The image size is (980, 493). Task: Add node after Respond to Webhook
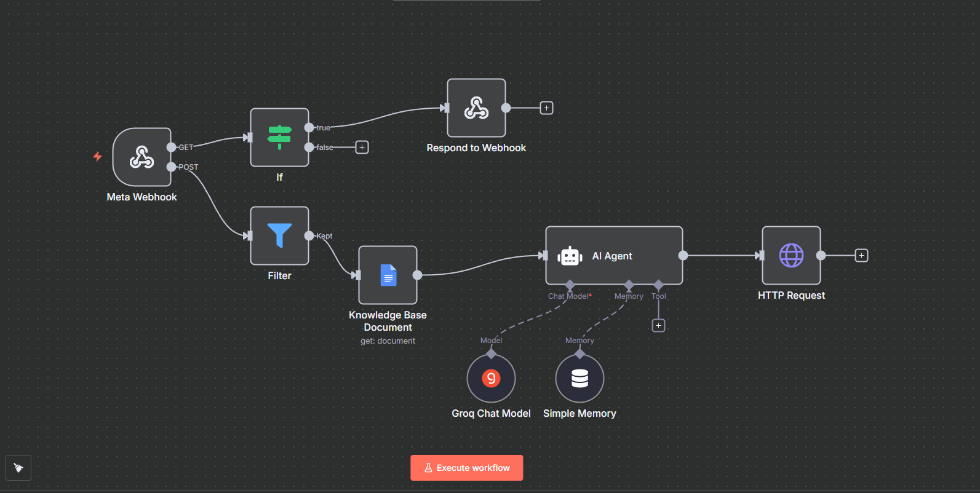(546, 108)
